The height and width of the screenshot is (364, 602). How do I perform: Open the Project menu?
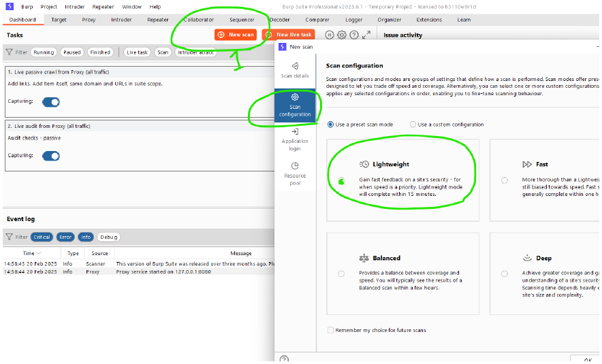49,7
